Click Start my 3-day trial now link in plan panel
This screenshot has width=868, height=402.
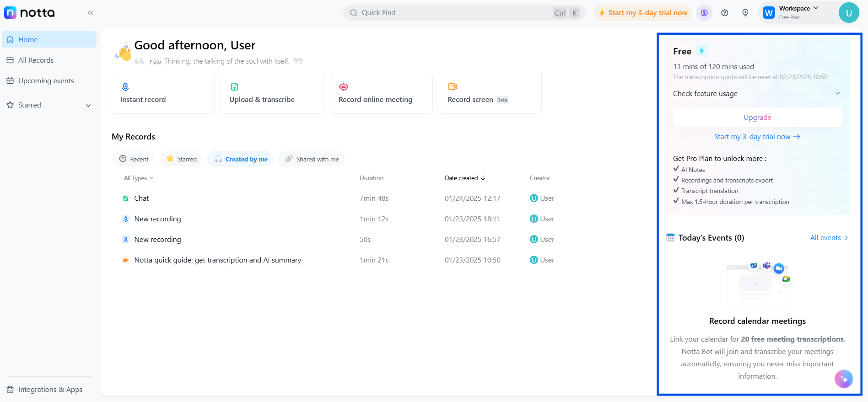(x=757, y=137)
